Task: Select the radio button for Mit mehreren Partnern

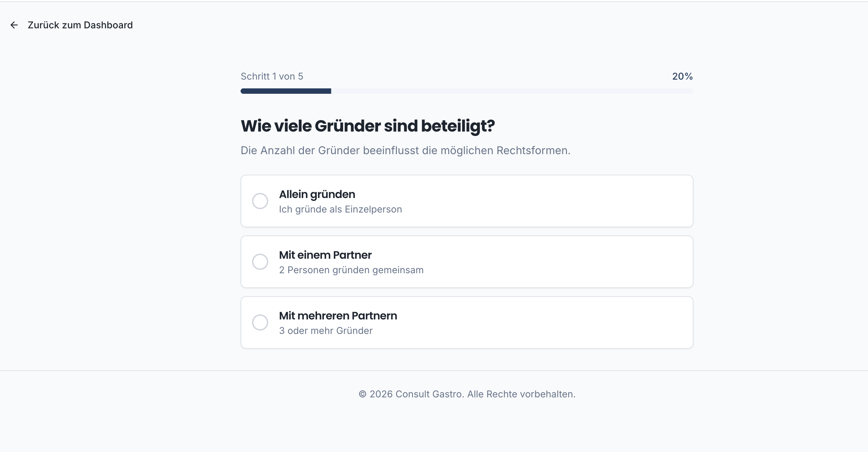Action: pos(260,322)
